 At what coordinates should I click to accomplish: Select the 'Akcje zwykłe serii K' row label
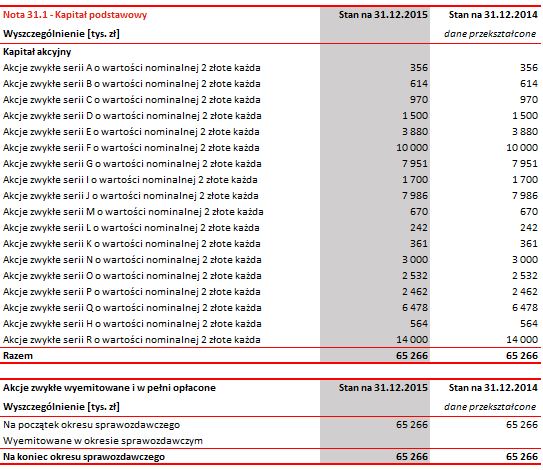pyautogui.click(x=132, y=244)
